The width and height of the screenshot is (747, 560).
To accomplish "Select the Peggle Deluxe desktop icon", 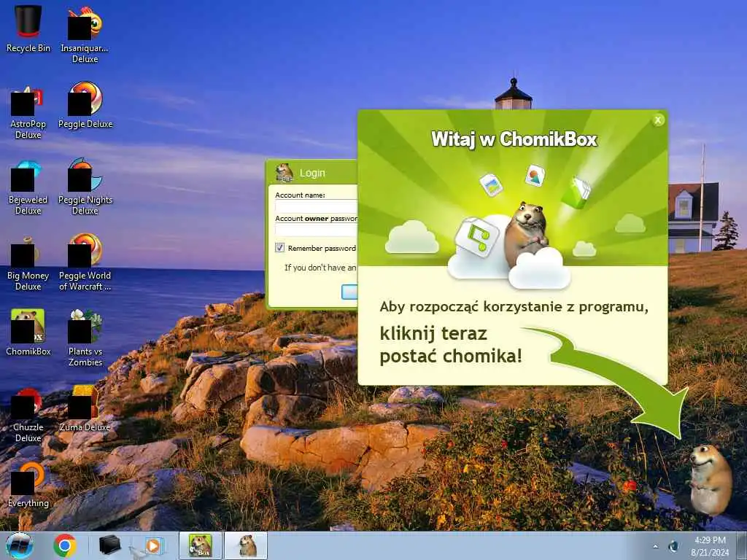I will 85,106.
